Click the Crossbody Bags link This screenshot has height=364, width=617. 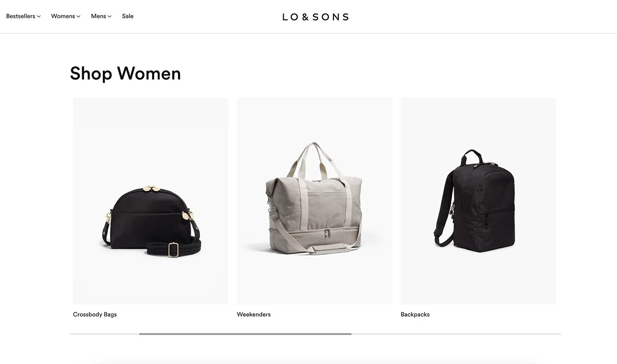pos(95,314)
